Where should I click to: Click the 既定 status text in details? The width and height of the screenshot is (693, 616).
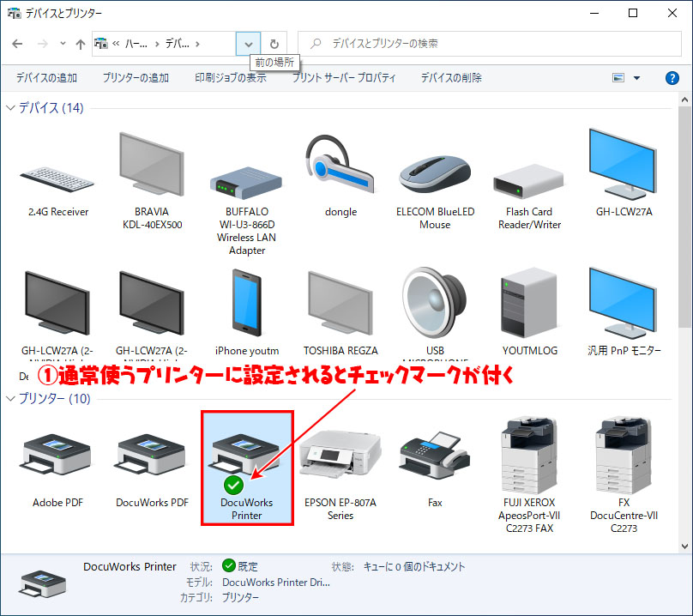tap(248, 566)
